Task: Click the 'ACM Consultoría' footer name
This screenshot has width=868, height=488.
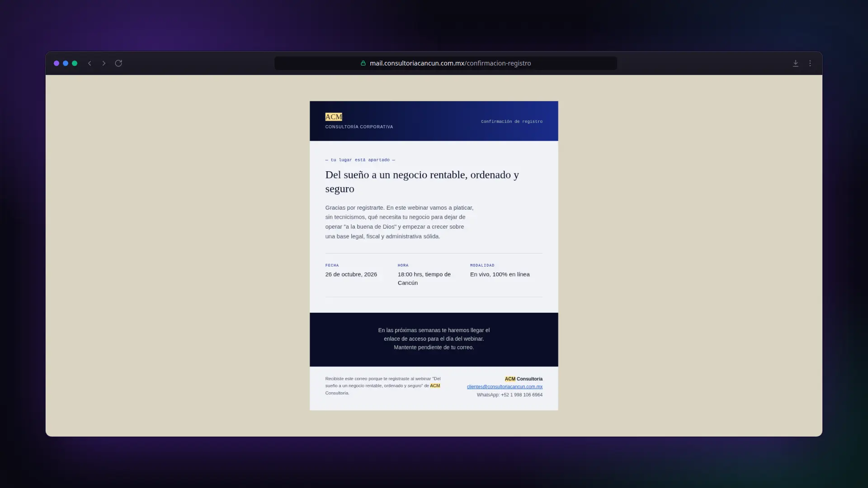Action: pyautogui.click(x=524, y=379)
